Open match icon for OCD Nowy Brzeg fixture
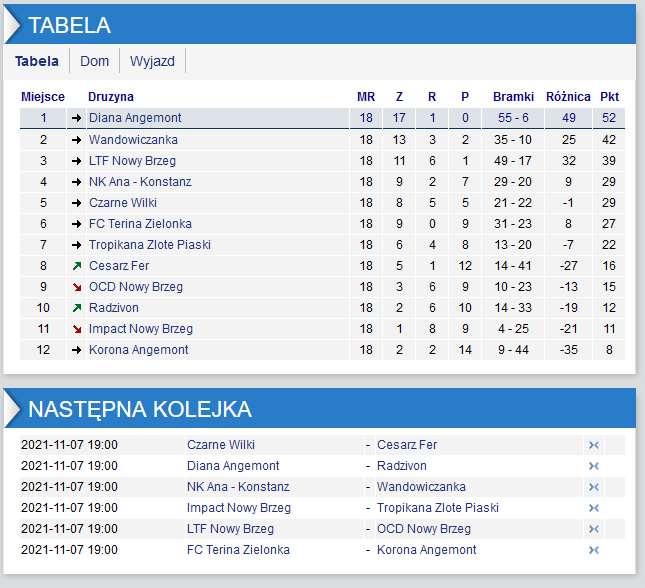The width and height of the screenshot is (645, 588). click(x=594, y=529)
